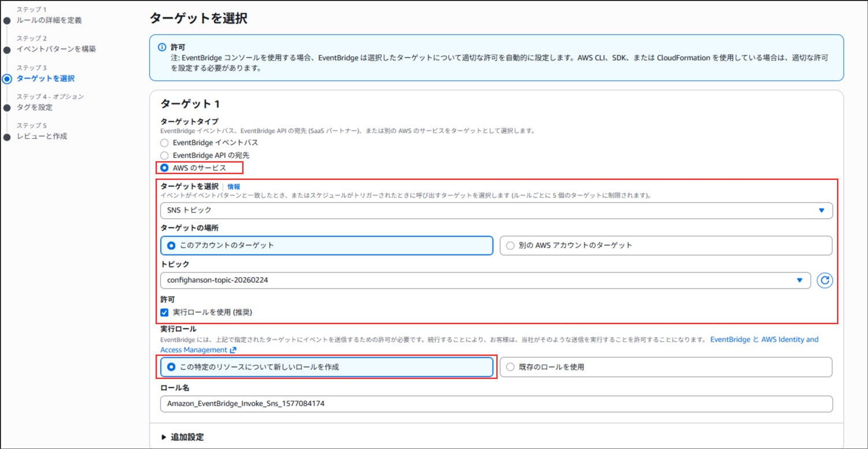This screenshot has width=868, height=449.
Task: Open the SNS トピック target dropdown
Action: 496,211
